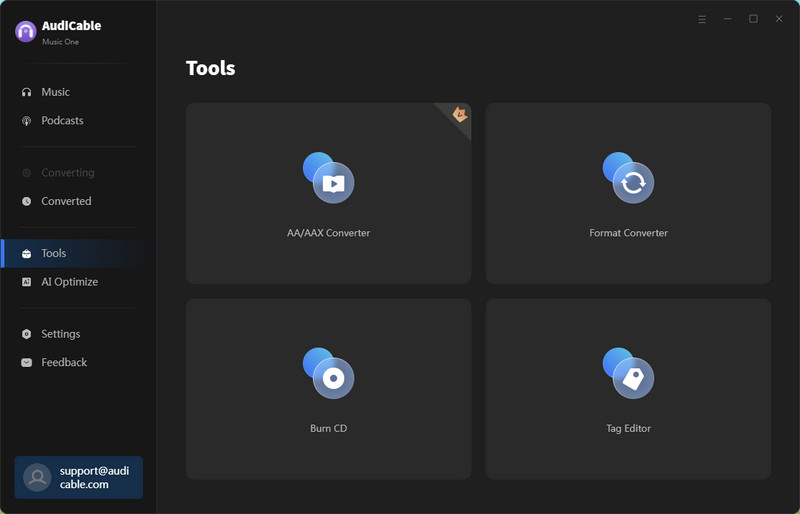
Task: Click the support@audicable.com account button
Action: pos(78,477)
